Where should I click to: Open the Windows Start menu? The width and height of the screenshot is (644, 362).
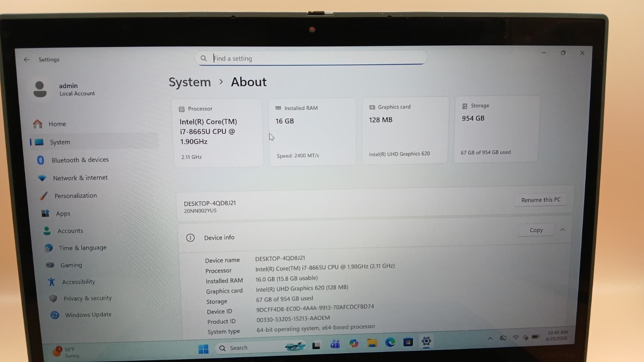tap(204, 349)
